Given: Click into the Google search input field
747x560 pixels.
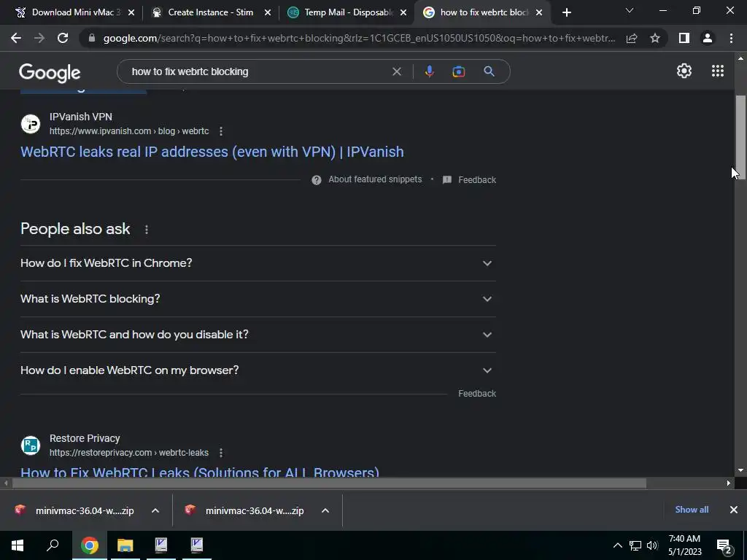Looking at the screenshot, I should tap(258, 71).
